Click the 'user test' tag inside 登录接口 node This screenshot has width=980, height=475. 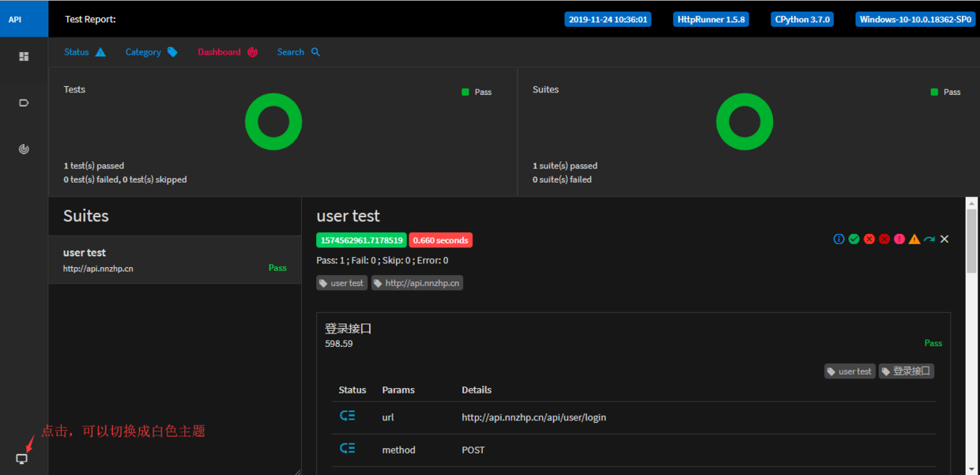(850, 371)
